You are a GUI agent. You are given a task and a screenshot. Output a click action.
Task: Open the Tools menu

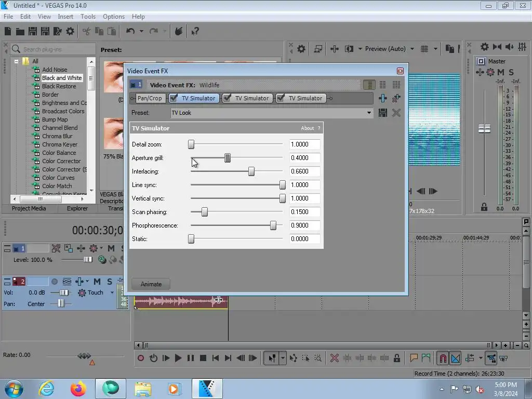point(88,16)
